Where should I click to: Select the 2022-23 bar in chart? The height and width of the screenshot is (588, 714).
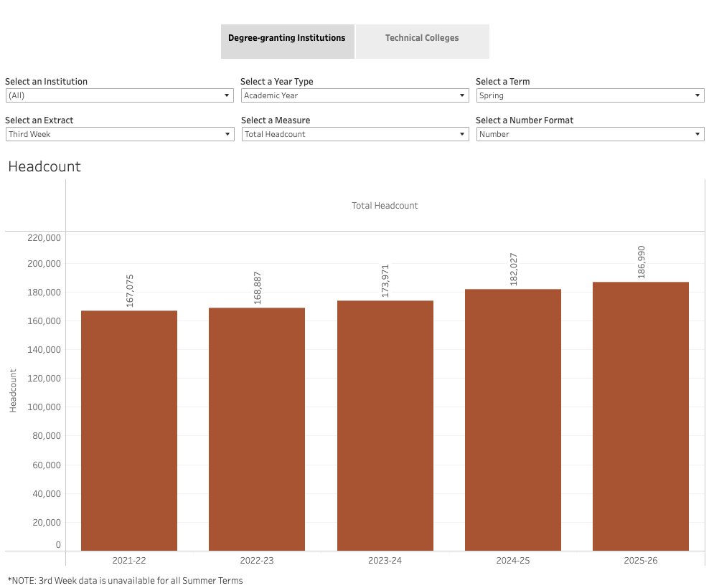tap(257, 430)
